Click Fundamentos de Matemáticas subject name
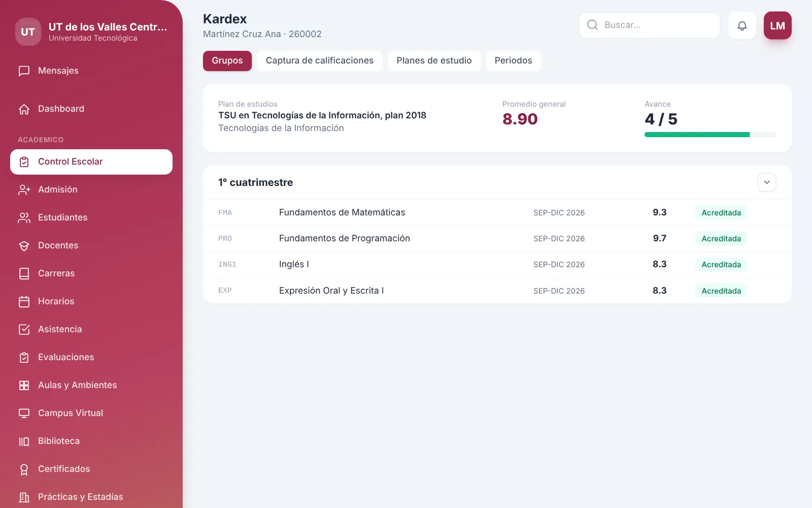Viewport: 812px width, 508px height. pos(342,212)
